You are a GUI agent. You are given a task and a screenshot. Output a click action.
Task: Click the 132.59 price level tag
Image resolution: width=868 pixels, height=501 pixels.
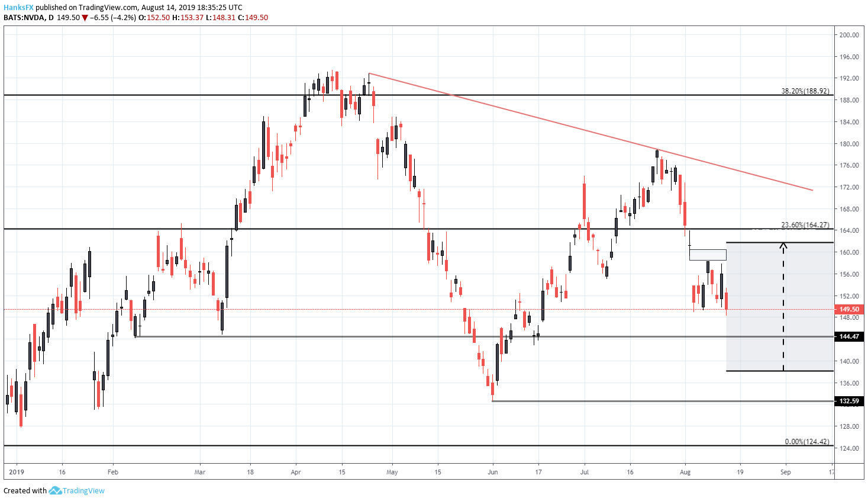point(849,401)
